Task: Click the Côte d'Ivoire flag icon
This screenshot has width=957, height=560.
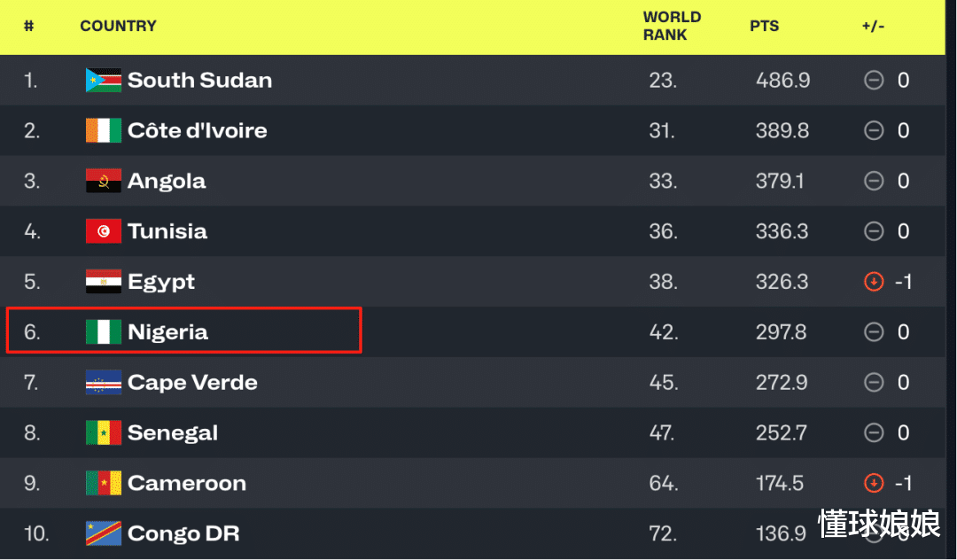Action: 103,130
